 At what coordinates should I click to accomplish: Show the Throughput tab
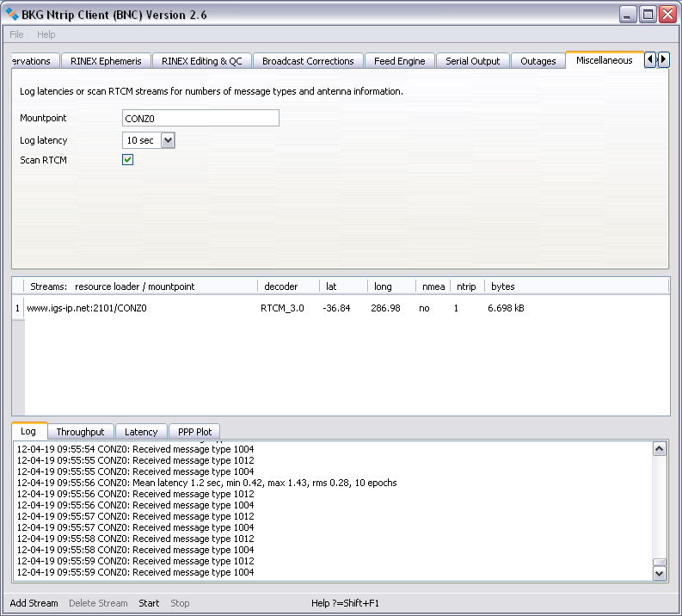pyautogui.click(x=80, y=432)
